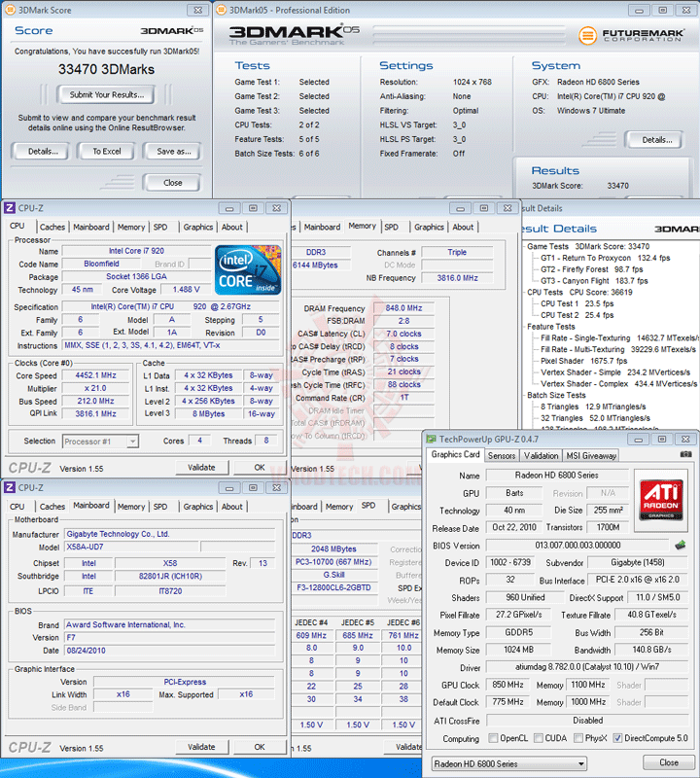Image resolution: width=700 pixels, height=778 pixels.
Task: Open the Mainboard tab in the CPU-tab CPU-Z window
Action: 91,227
